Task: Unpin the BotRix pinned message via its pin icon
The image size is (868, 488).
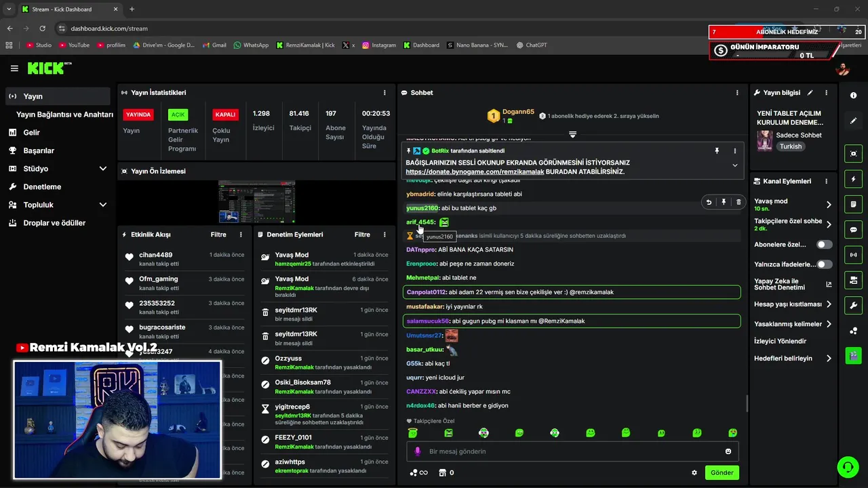Action: pos(717,151)
